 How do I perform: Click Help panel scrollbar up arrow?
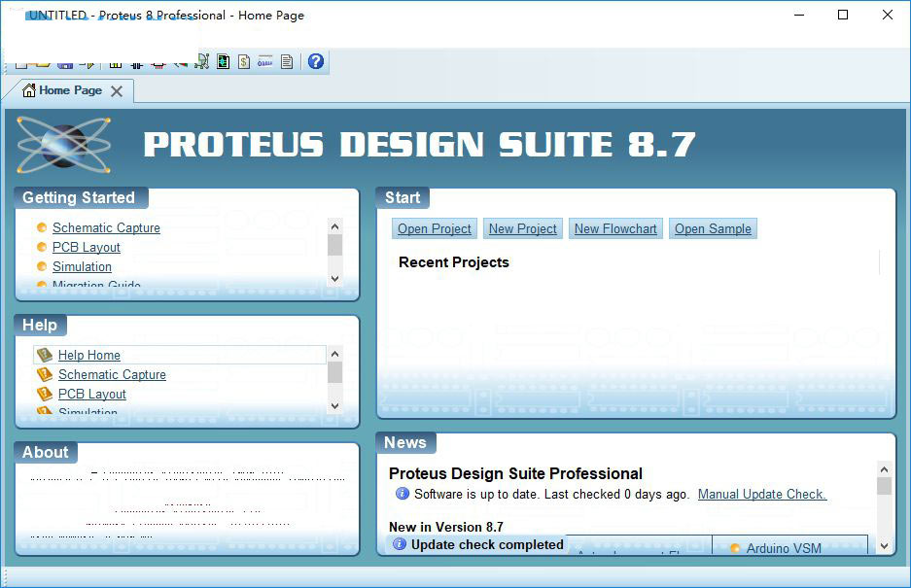[x=334, y=354]
